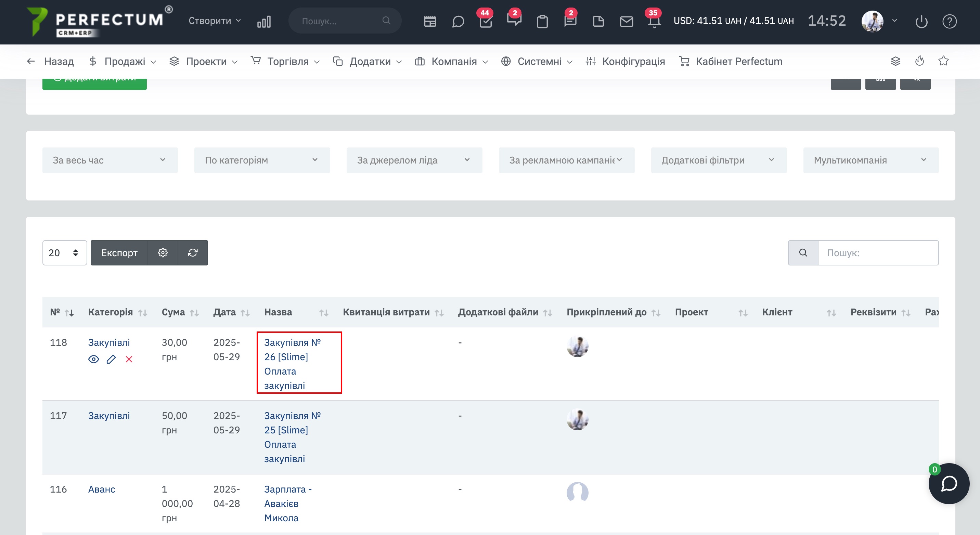Expand the Додаткові фільтри dropdown
980x535 pixels.
(719, 160)
